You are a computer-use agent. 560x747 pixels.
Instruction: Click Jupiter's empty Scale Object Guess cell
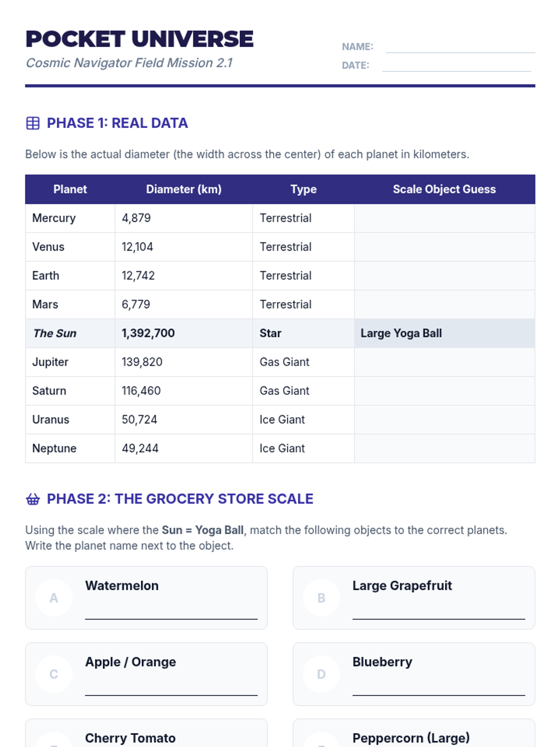click(444, 362)
